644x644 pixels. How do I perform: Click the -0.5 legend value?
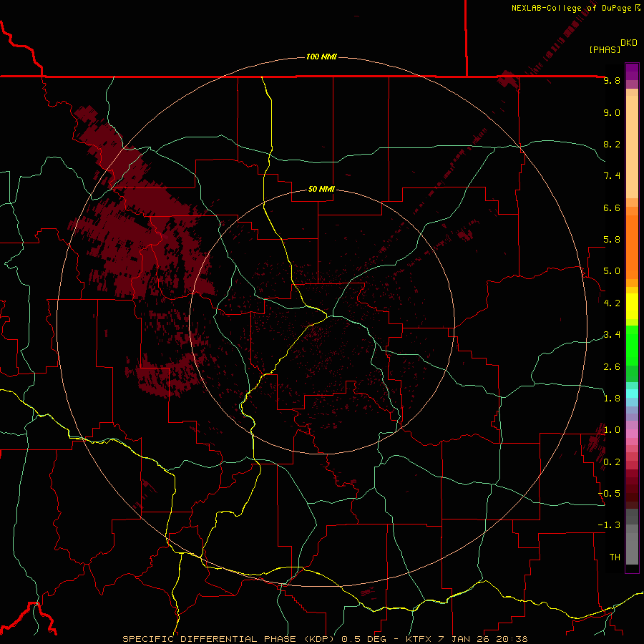(x=609, y=494)
